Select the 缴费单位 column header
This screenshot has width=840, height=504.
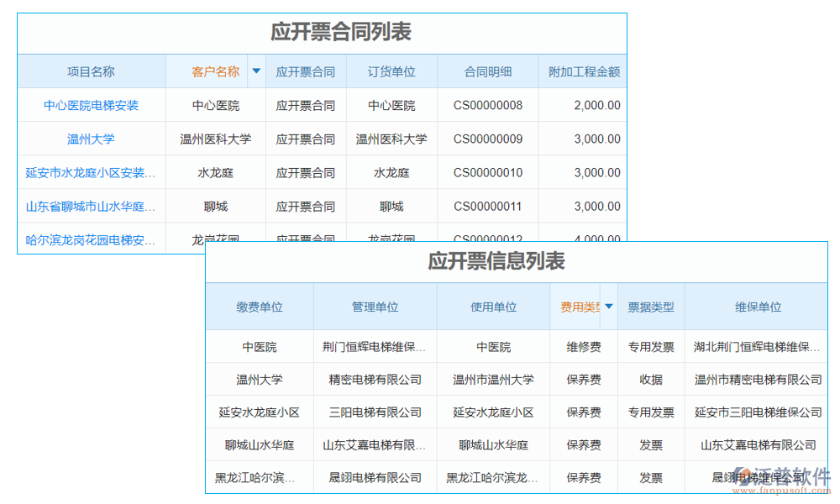pos(260,307)
